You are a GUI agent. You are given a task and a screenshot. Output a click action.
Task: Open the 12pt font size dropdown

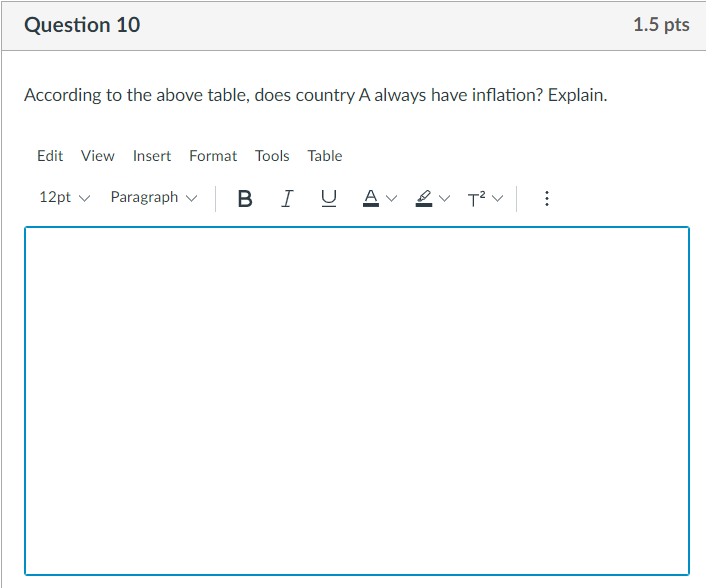tap(64, 198)
